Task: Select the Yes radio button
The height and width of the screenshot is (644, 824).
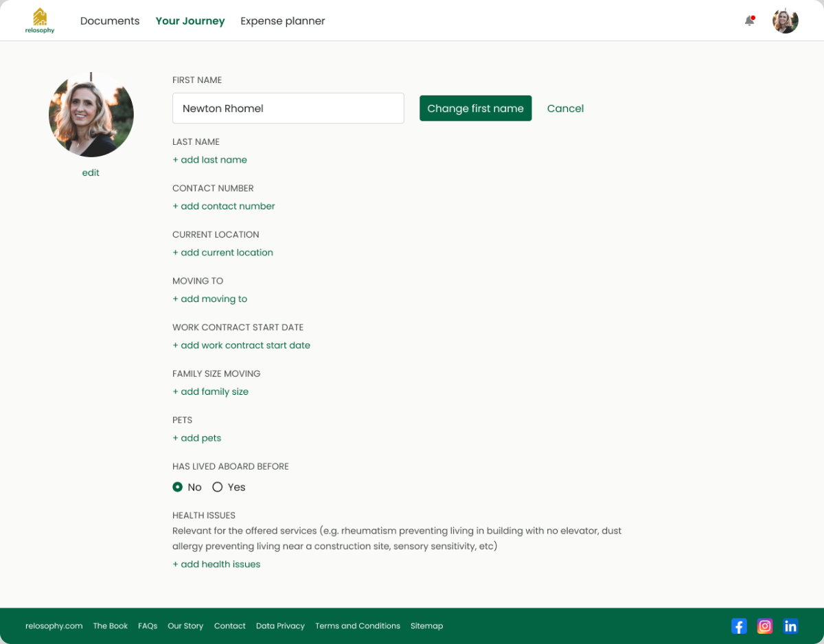Action: [x=218, y=487]
